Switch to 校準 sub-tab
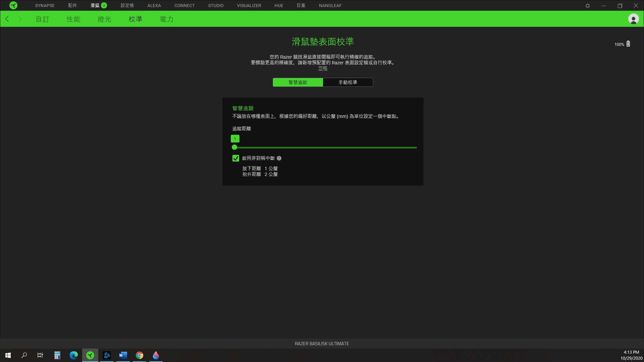 tap(136, 19)
